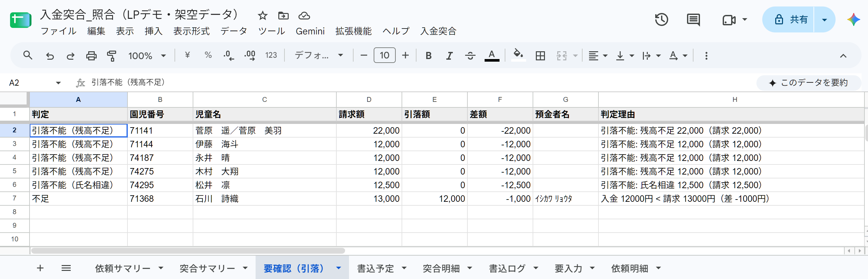The height and width of the screenshot is (279, 868).
Task: Format cell as percent
Action: [x=208, y=55]
